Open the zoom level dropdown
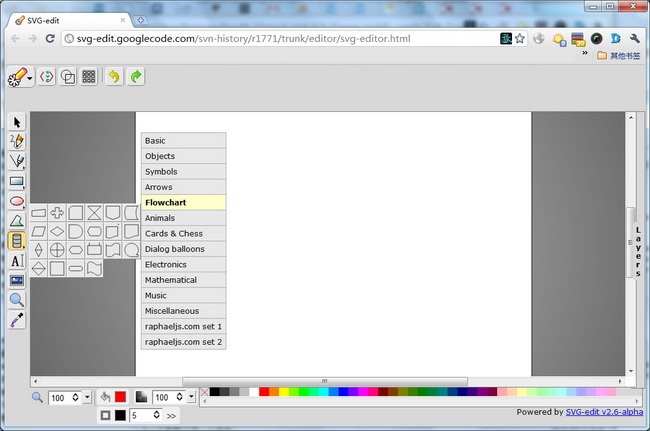 [87, 398]
